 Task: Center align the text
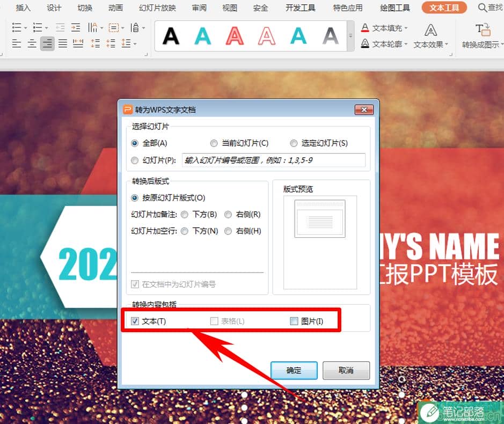[x=32, y=43]
